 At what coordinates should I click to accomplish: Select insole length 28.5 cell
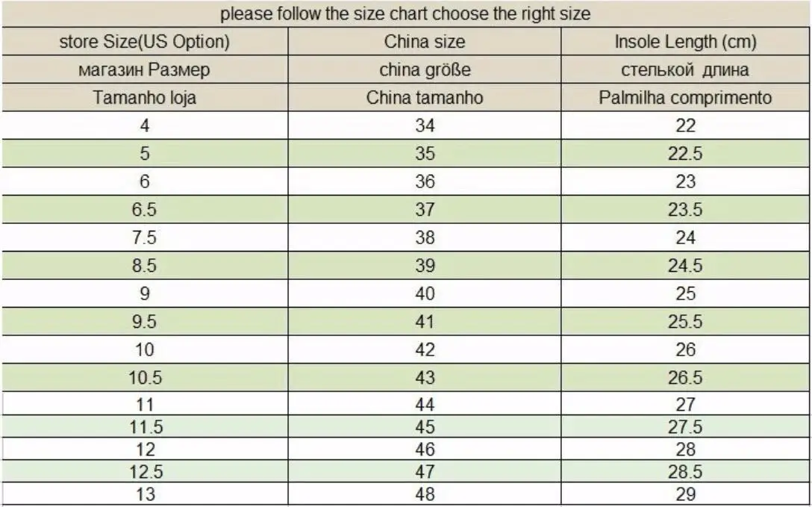(x=686, y=471)
